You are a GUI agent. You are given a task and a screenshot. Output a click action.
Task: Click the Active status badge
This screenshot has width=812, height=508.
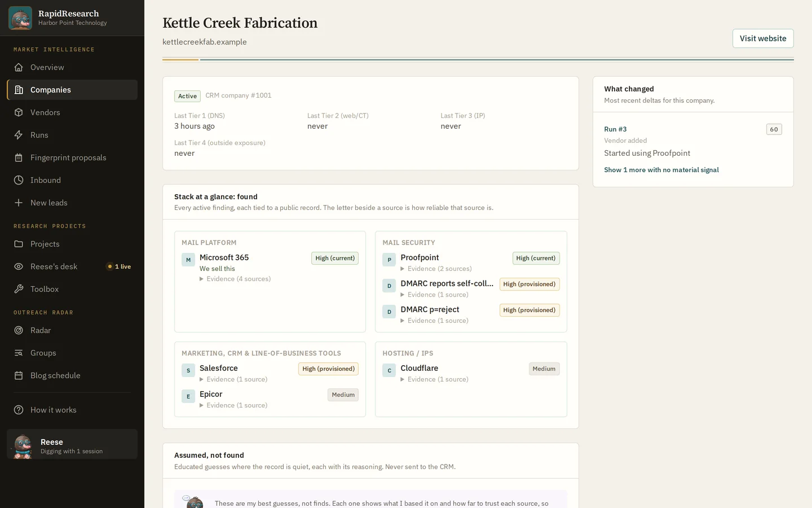[187, 96]
